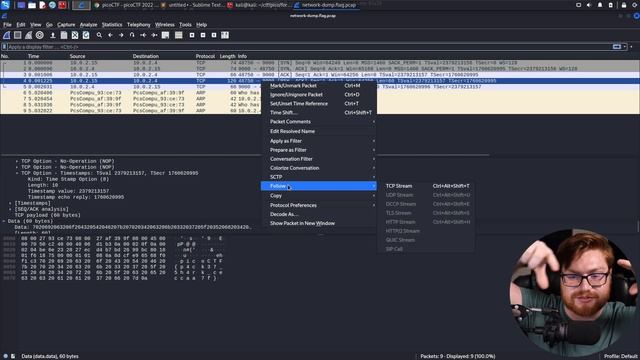640x360 pixels.
Task: Toggle auto scroll during live capture
Action: [x=165, y=35]
